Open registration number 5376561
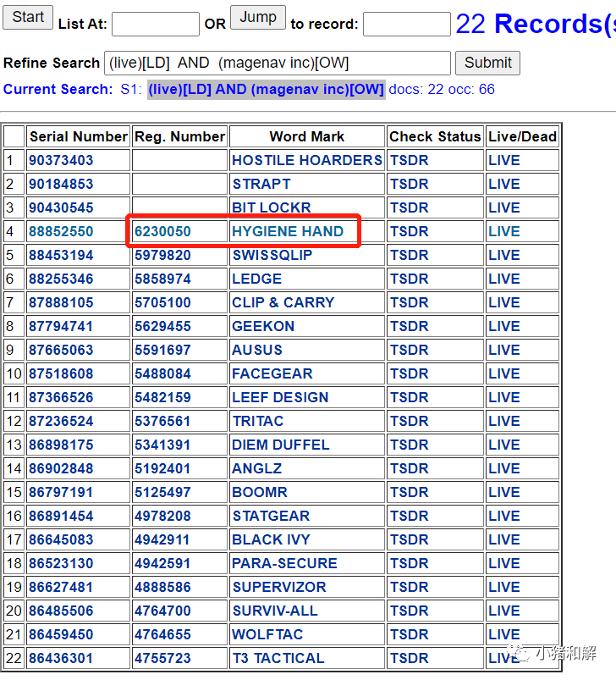The image size is (616, 680). click(x=162, y=421)
